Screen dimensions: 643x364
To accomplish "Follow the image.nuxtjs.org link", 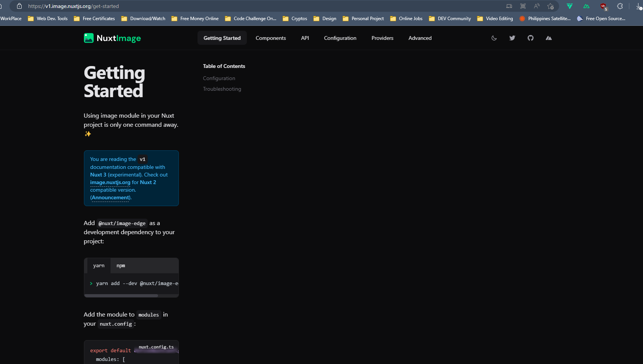I will click(x=110, y=182).
